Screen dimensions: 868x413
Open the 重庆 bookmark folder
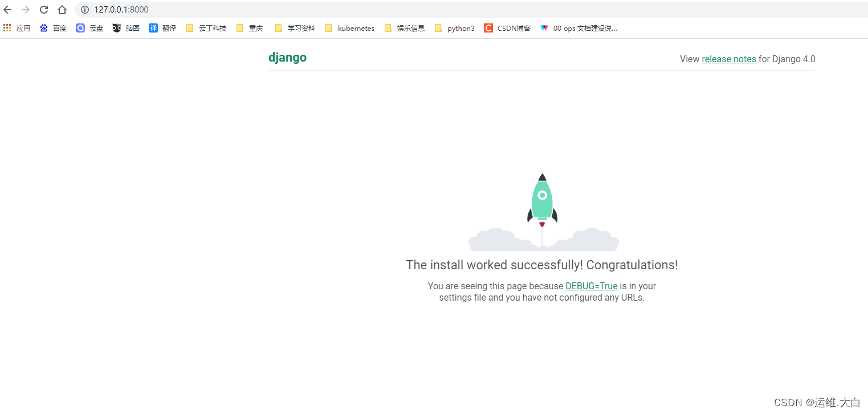pos(250,28)
